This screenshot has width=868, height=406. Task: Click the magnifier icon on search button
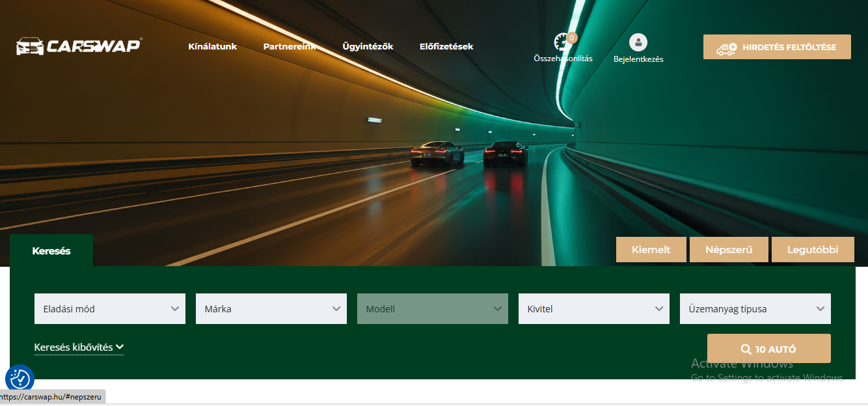click(x=746, y=349)
